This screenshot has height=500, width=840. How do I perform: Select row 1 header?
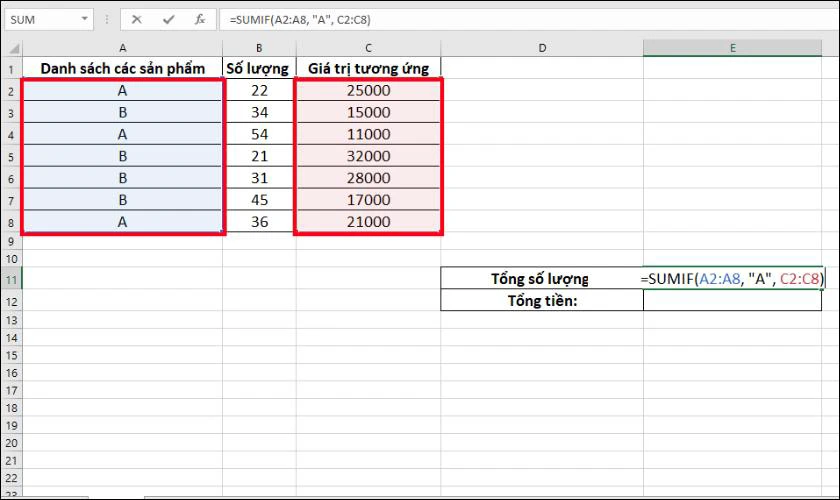pos(11,69)
